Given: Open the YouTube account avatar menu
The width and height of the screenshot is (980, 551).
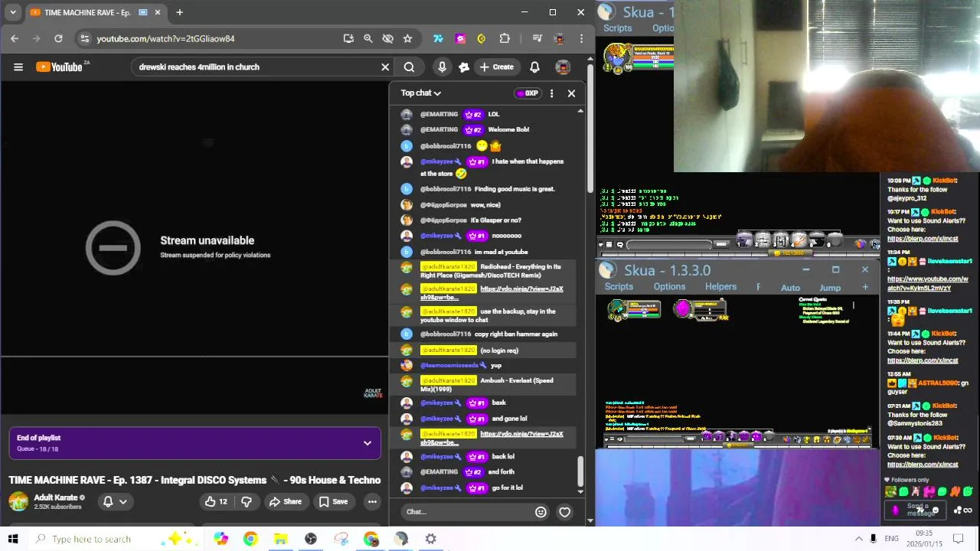Looking at the screenshot, I should (563, 67).
